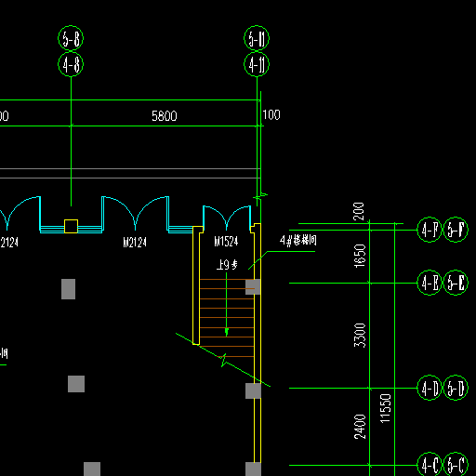The image size is (476, 476).
Task: Click the 3300 vertical dimension text
Action: point(360,336)
